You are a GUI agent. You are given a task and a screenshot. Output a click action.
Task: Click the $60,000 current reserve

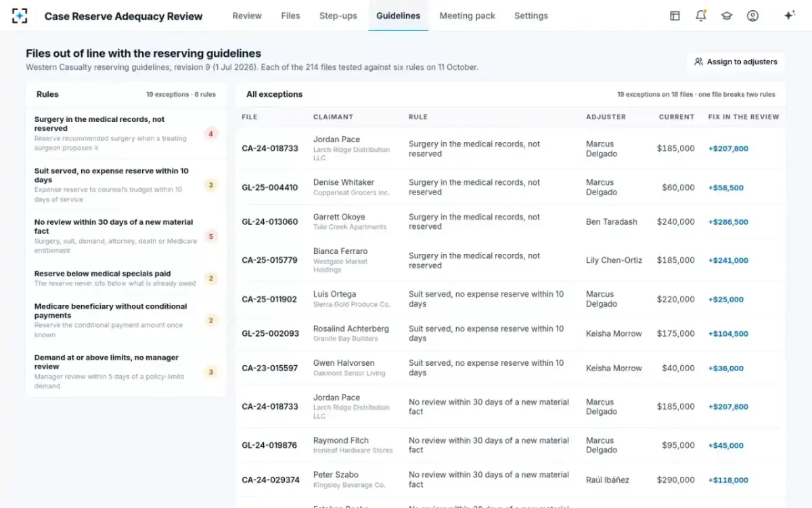point(678,188)
